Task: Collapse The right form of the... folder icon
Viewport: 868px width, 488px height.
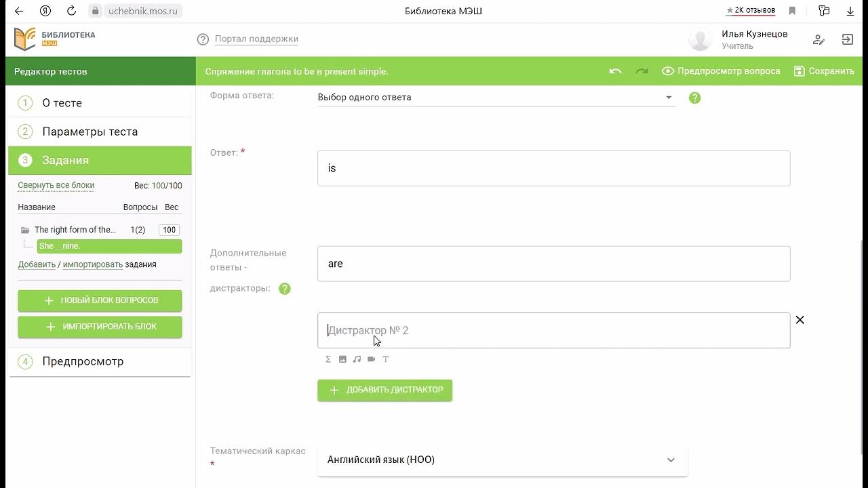Action: click(25, 230)
